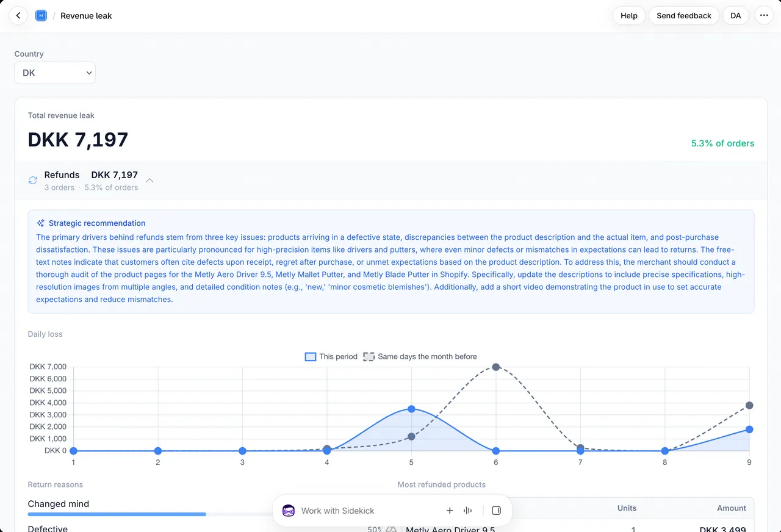Screen dimensions: 781x532
Task: Click the Return reasons heading
Action: [x=56, y=484]
